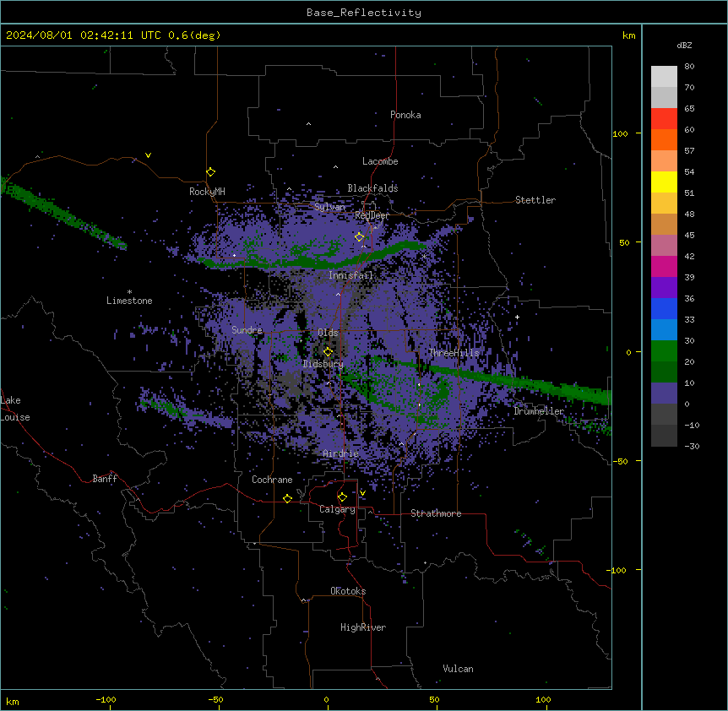The height and width of the screenshot is (711, 728).
Task: Select the slate purple 0-10 dBZ legend swatch
Action: coord(664,393)
